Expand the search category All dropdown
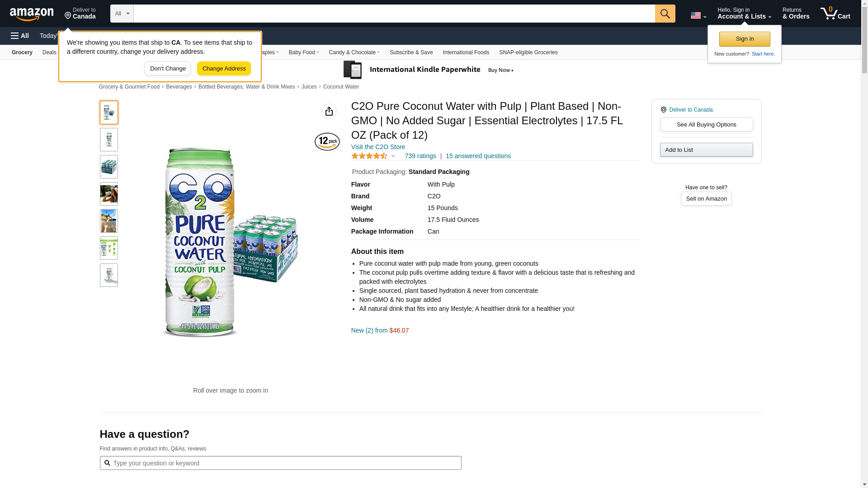Image resolution: width=868 pixels, height=488 pixels. (122, 14)
